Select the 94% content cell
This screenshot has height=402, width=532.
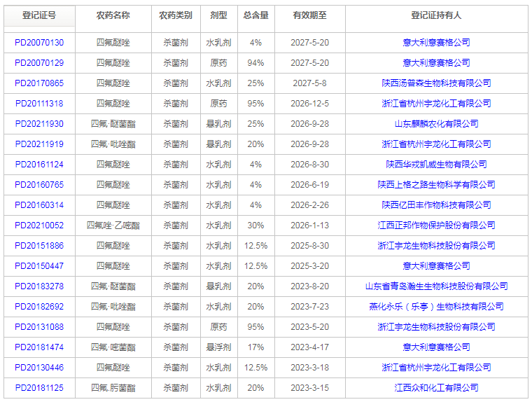point(255,63)
